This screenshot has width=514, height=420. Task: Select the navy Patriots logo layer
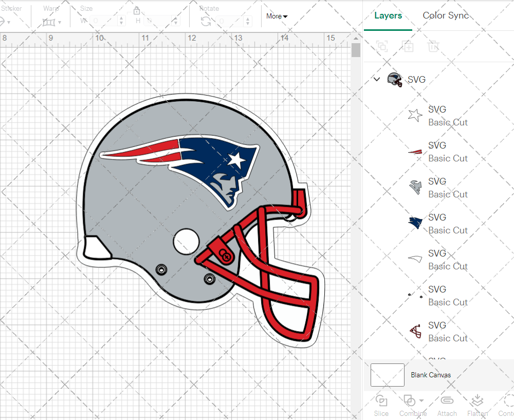point(437,224)
